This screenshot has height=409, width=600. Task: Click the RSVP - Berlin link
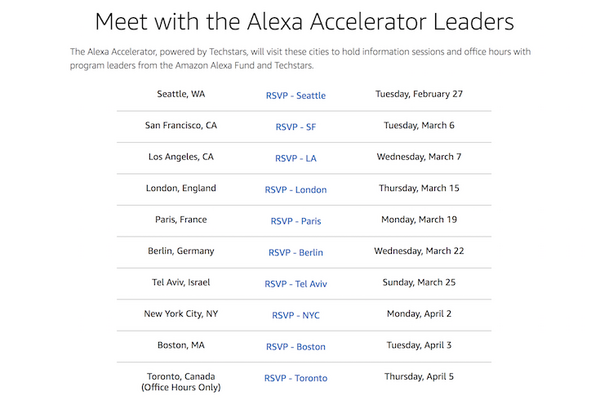pyautogui.click(x=295, y=253)
